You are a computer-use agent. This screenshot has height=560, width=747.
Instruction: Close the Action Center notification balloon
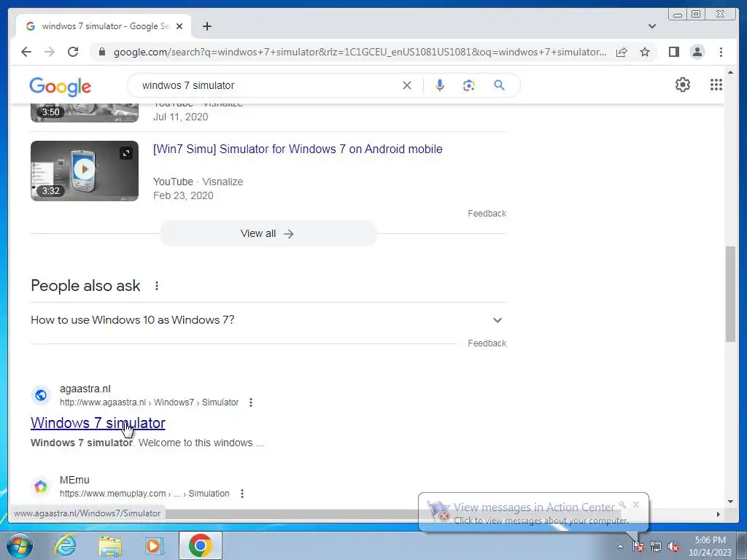635,505
